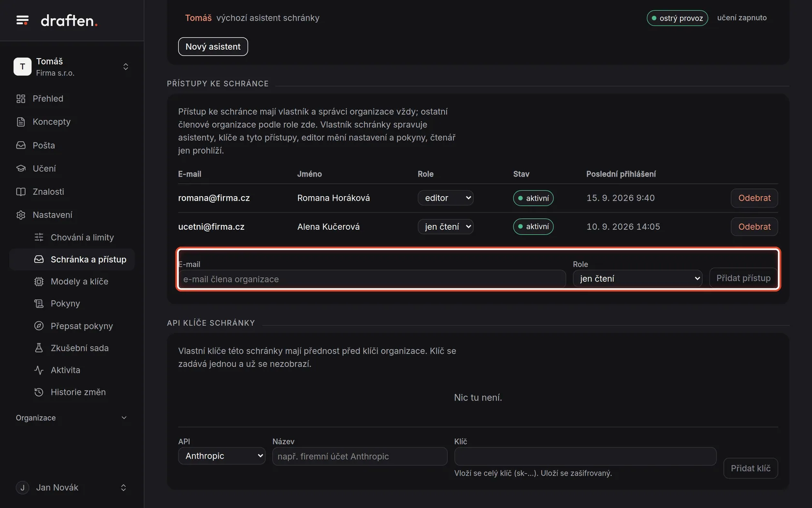Click the draften logo
Image resolution: width=812 pixels, height=508 pixels.
[x=69, y=21]
